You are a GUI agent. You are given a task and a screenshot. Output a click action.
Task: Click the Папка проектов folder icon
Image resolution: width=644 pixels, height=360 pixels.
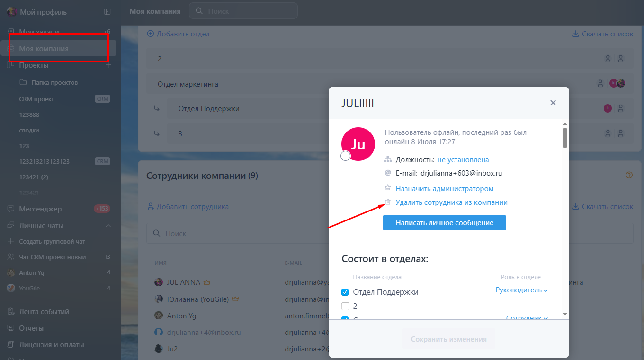23,82
